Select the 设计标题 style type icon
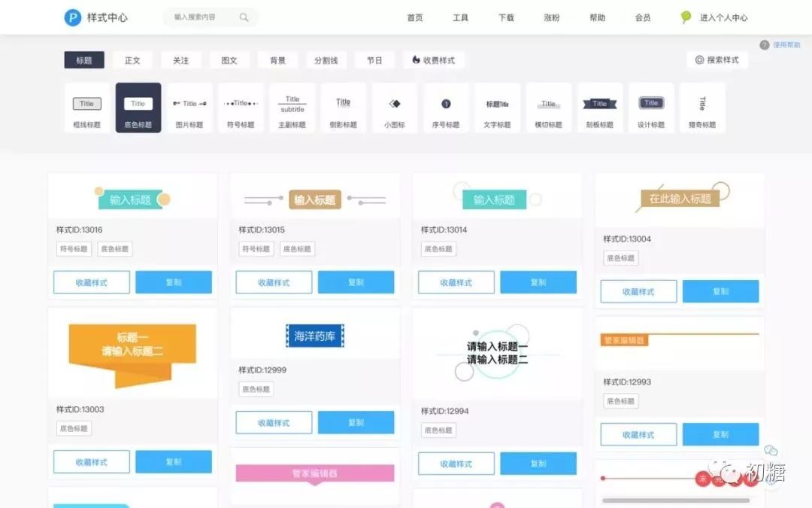This screenshot has height=508, width=812. [651, 108]
